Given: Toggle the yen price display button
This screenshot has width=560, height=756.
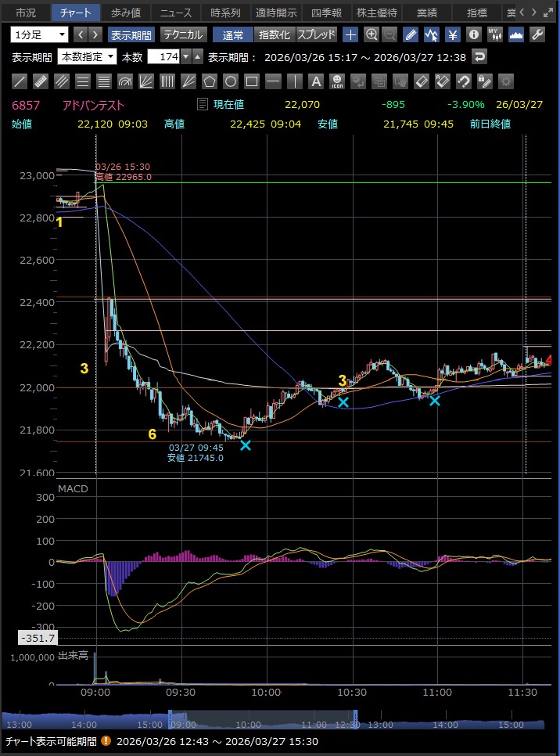Looking at the screenshot, I should [x=452, y=34].
